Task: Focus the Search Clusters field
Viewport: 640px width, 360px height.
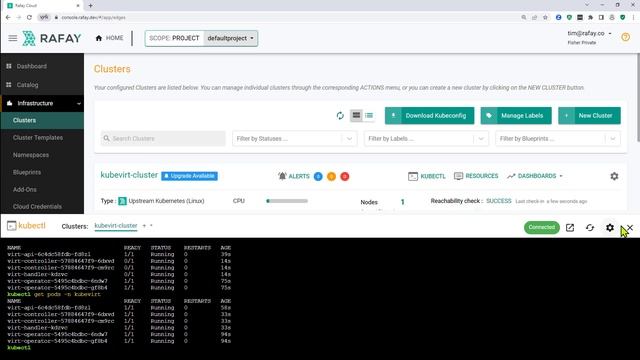Action: coord(163,138)
